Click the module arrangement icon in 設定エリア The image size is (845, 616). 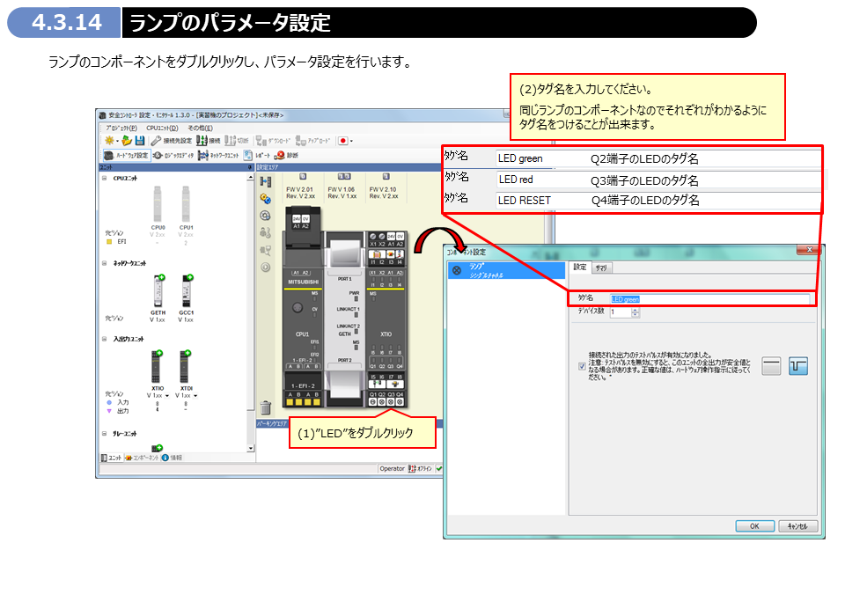[265, 181]
